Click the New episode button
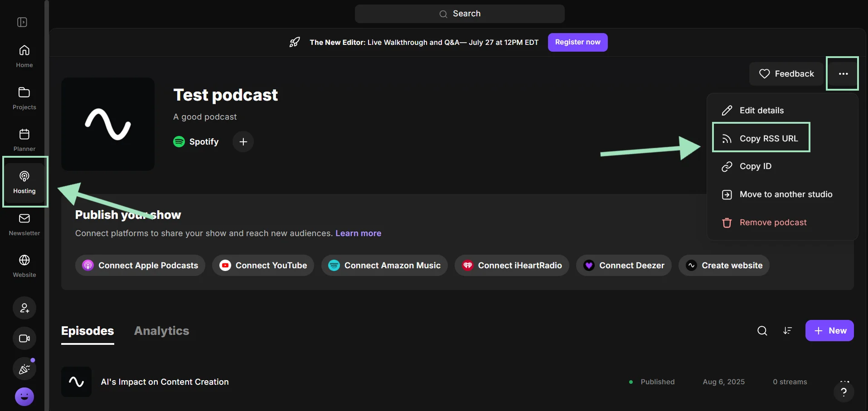This screenshot has height=411, width=868. [829, 331]
